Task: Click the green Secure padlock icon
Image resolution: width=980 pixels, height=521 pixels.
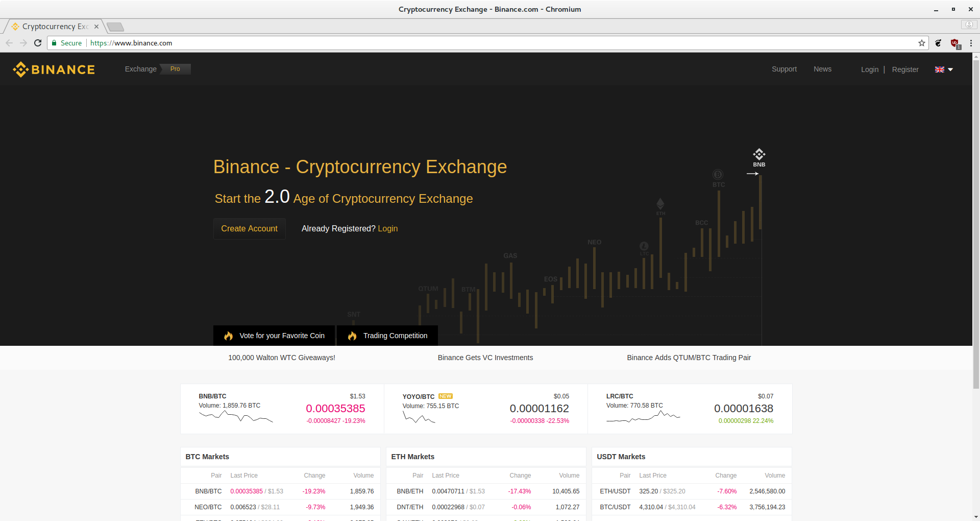Action: point(54,43)
